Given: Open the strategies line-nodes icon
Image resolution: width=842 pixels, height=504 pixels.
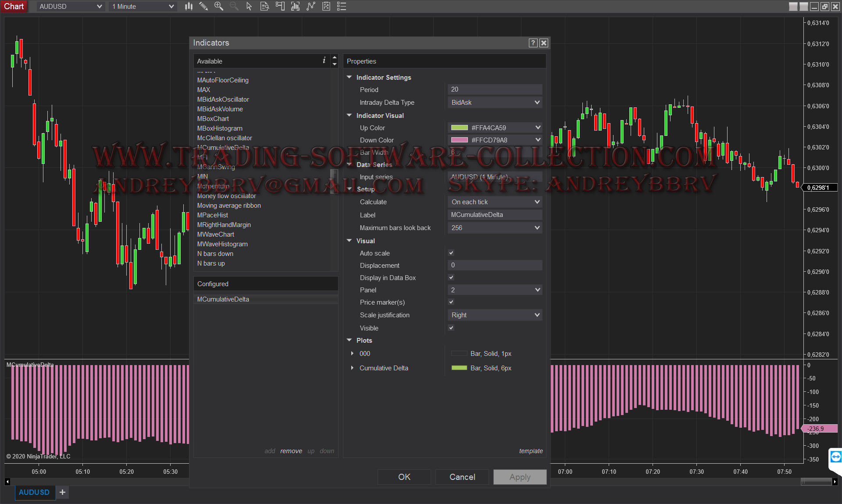Looking at the screenshot, I should coord(311,7).
